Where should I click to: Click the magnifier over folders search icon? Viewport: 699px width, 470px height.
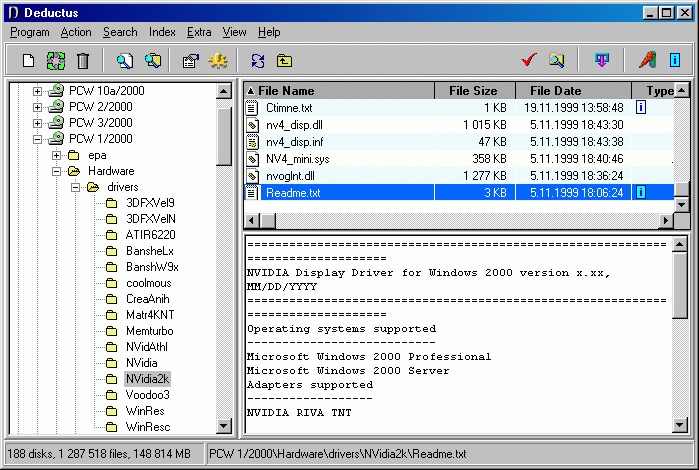[153, 61]
